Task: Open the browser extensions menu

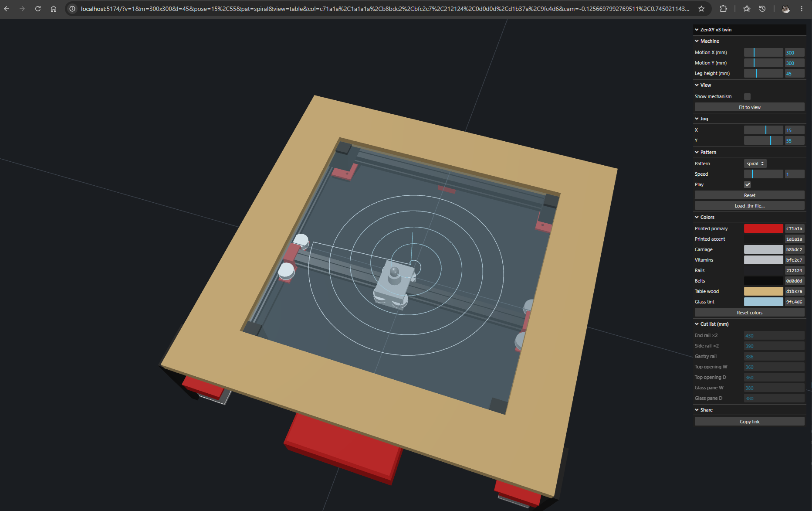Action: point(724,9)
